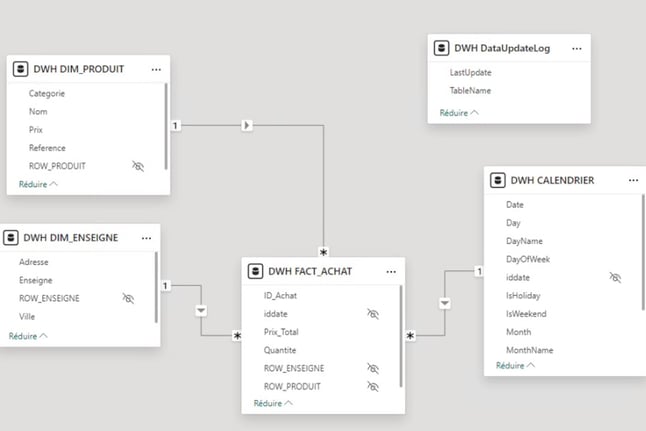Viewport: 646px width, 431px height.
Task: Select the filter direction arrow on CALENDRIER relationship
Action: [445, 303]
